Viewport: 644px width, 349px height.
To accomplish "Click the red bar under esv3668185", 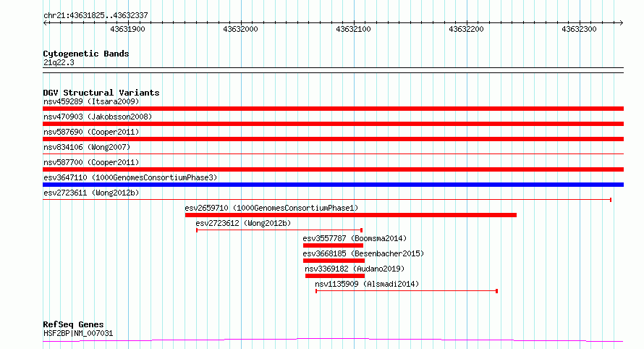I will pyautogui.click(x=334, y=261).
